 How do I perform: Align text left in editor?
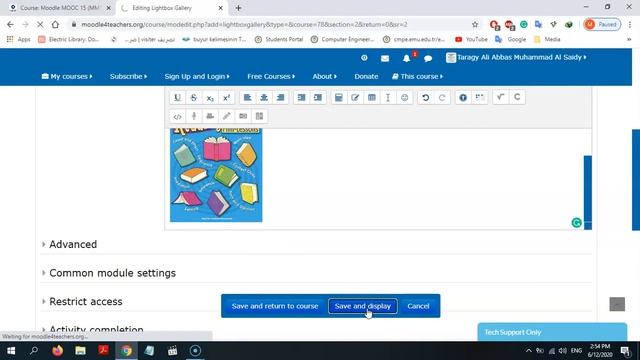click(247, 98)
